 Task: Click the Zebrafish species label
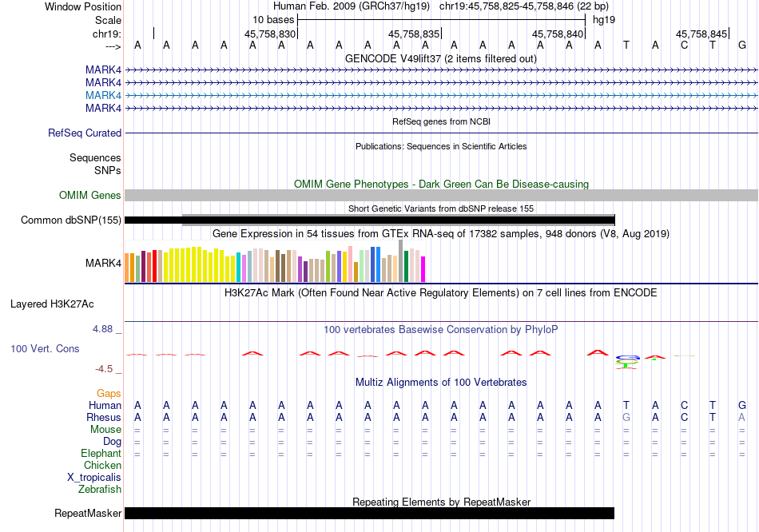coord(100,490)
